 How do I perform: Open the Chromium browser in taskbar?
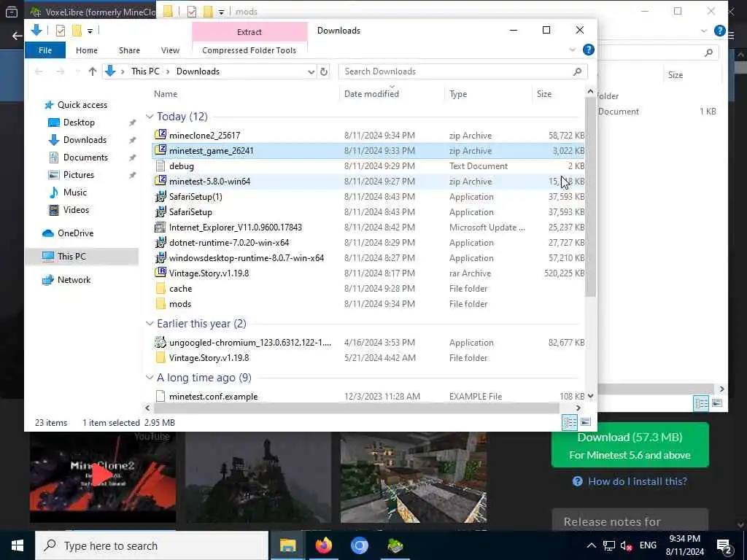tap(359, 545)
